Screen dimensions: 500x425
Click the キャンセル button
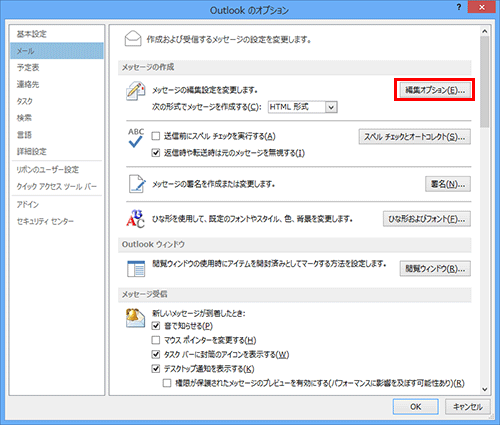pos(468,407)
